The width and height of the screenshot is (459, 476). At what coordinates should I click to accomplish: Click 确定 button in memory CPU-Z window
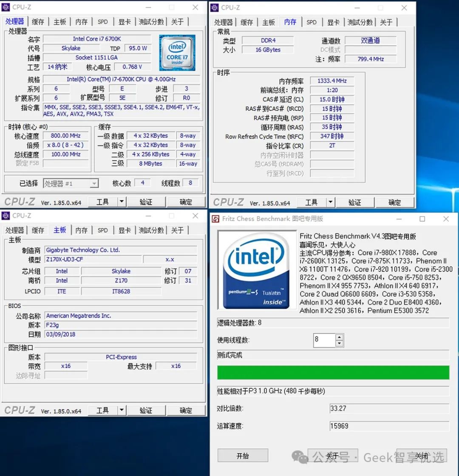[394, 202]
